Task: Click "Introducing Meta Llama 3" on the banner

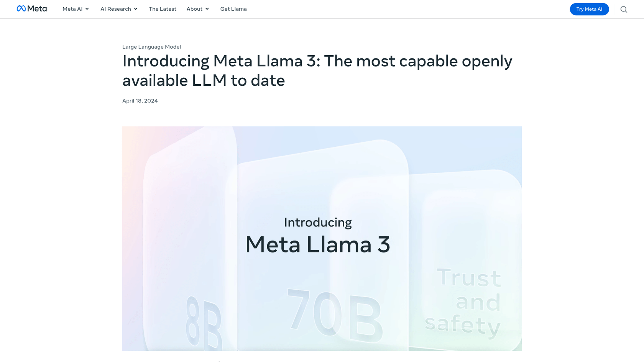Action: coord(318,234)
